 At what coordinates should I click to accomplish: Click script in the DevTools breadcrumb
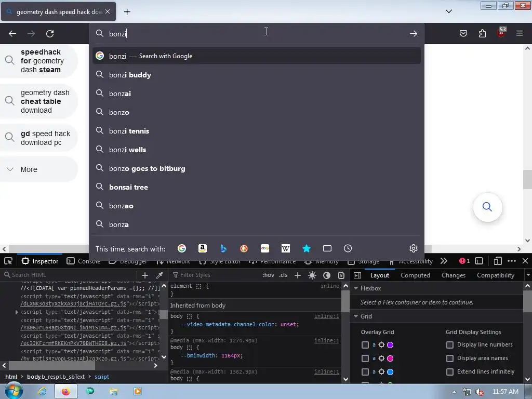pyautogui.click(x=102, y=377)
